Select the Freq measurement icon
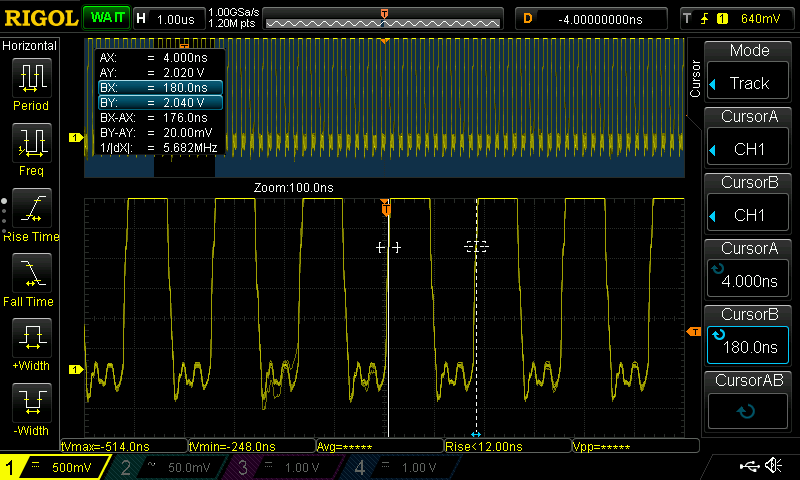This screenshot has height=480, width=800. coord(31,148)
